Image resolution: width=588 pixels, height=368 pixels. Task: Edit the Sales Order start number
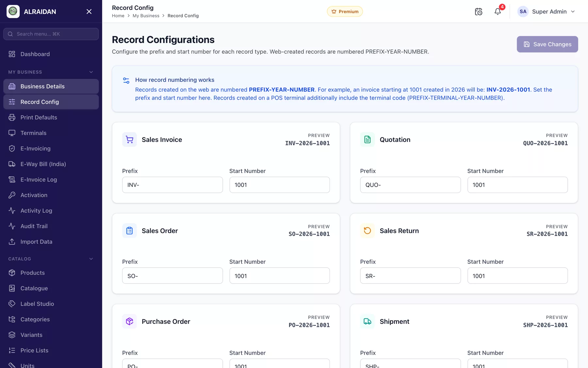point(280,276)
